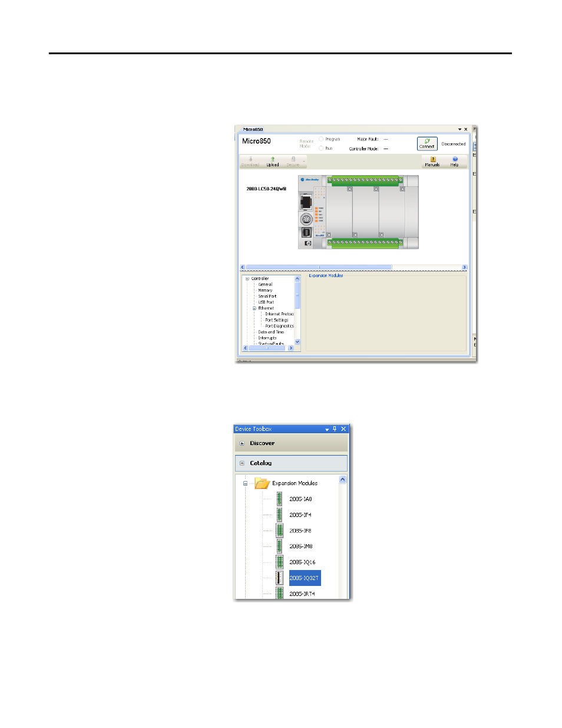Image resolution: width=562 pixels, height=728 pixels.
Task: Select General in the controller tree
Action: pos(265,285)
